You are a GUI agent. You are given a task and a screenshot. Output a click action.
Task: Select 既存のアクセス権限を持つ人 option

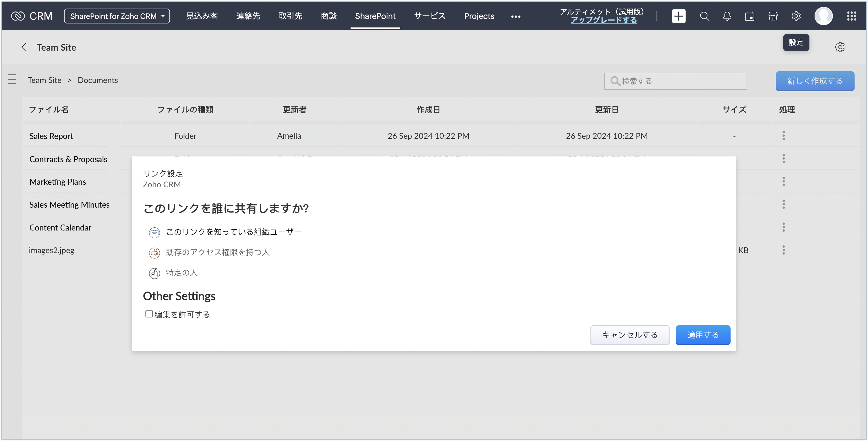(x=217, y=253)
